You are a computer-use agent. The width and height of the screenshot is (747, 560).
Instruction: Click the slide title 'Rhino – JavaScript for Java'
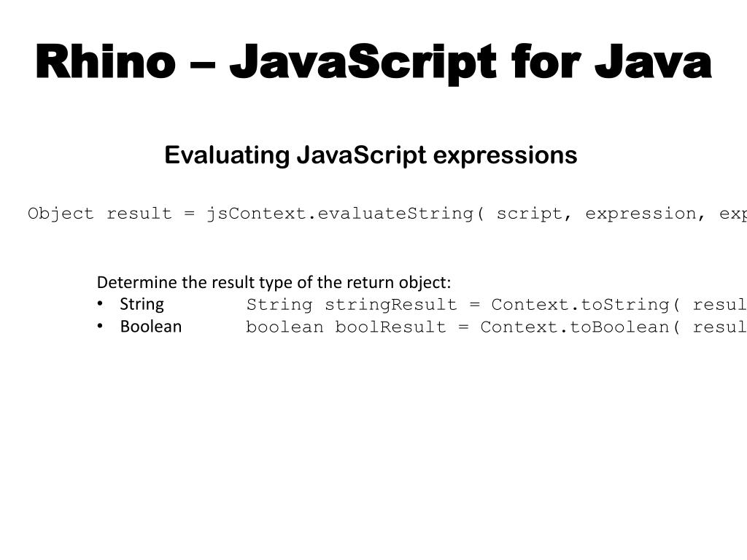tap(373, 63)
